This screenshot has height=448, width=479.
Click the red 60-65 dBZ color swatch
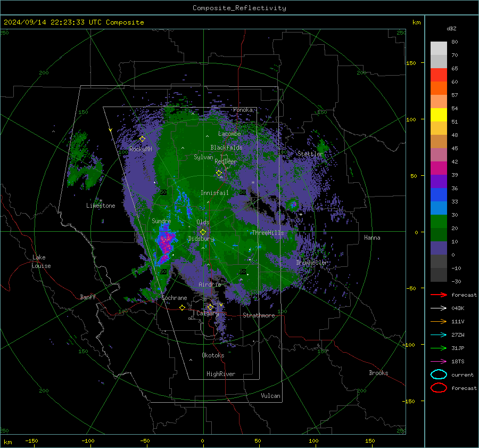click(x=439, y=75)
